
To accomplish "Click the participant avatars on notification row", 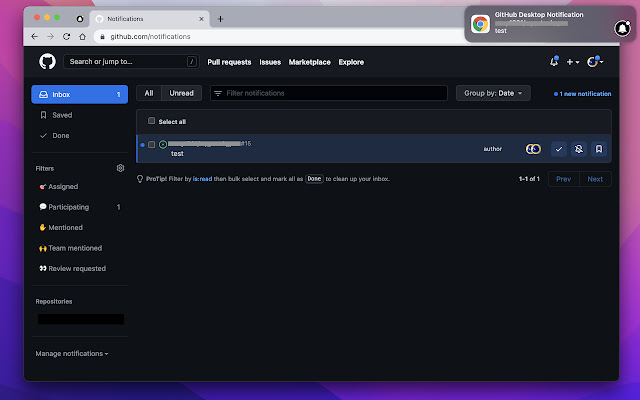I will click(533, 149).
